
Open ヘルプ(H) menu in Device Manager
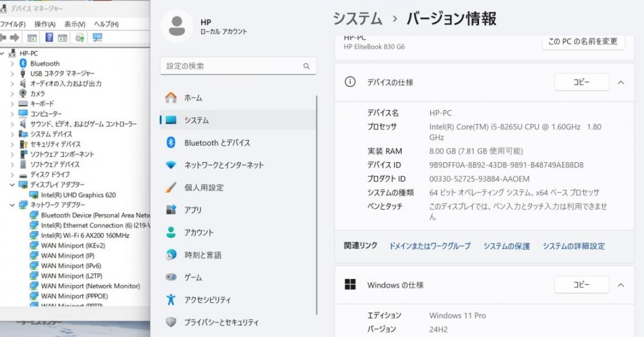coord(106,24)
